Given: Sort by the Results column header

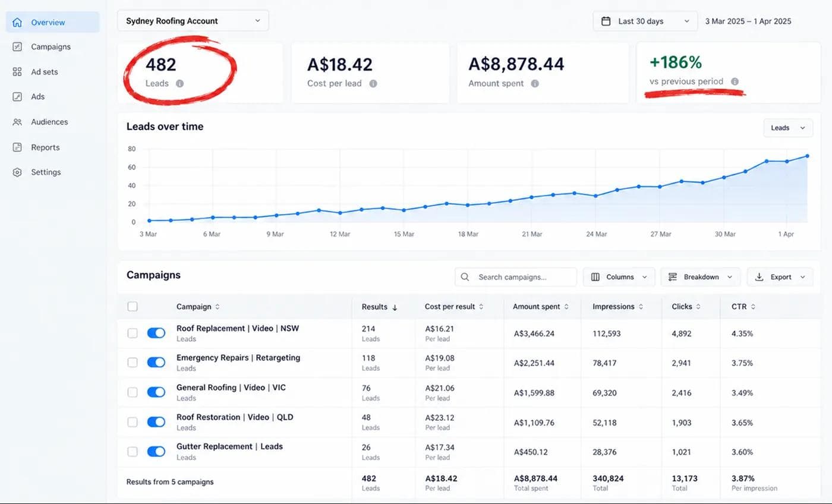Looking at the screenshot, I should 380,307.
